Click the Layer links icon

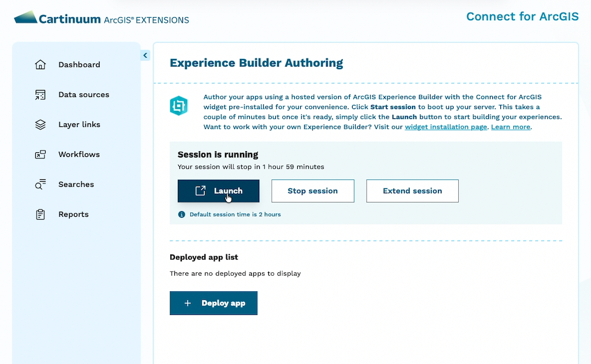coord(40,125)
